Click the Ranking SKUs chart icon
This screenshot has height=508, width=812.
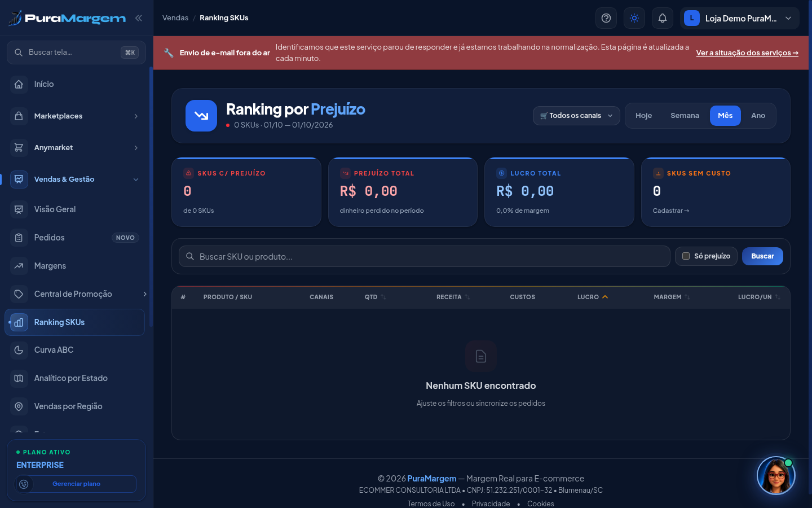[x=19, y=322]
